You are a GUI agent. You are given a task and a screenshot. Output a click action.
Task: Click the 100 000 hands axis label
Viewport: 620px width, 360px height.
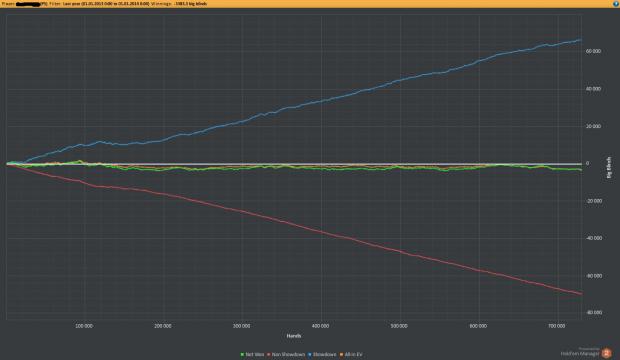point(84,326)
